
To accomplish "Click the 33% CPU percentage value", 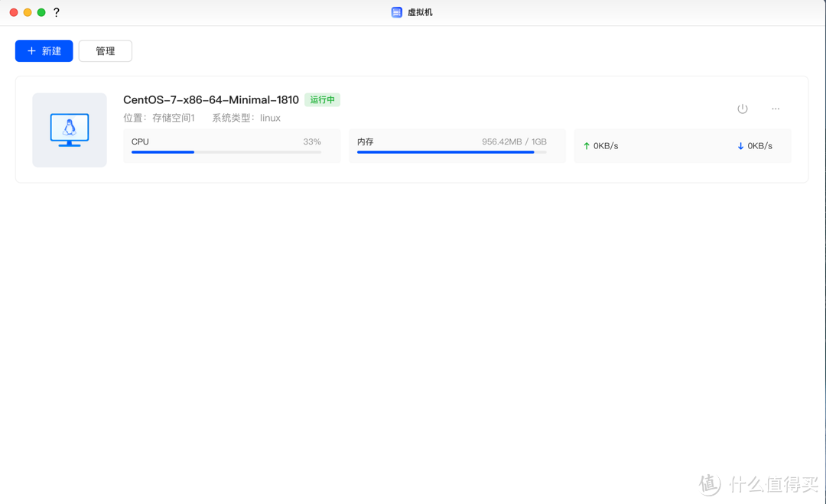I will click(x=311, y=141).
